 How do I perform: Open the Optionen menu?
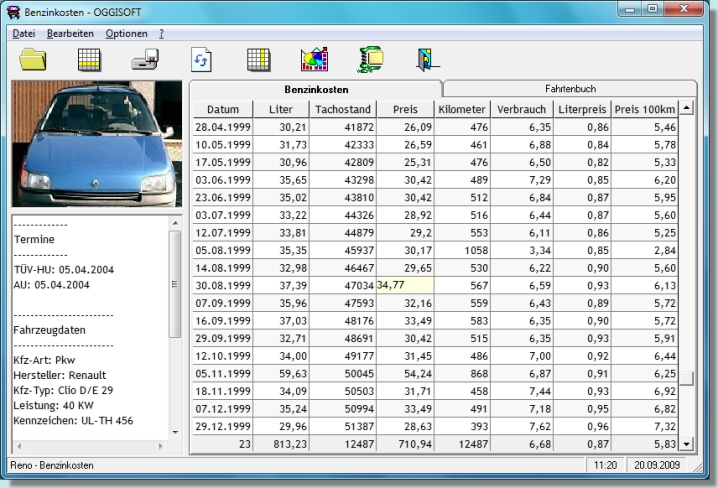[x=126, y=33]
